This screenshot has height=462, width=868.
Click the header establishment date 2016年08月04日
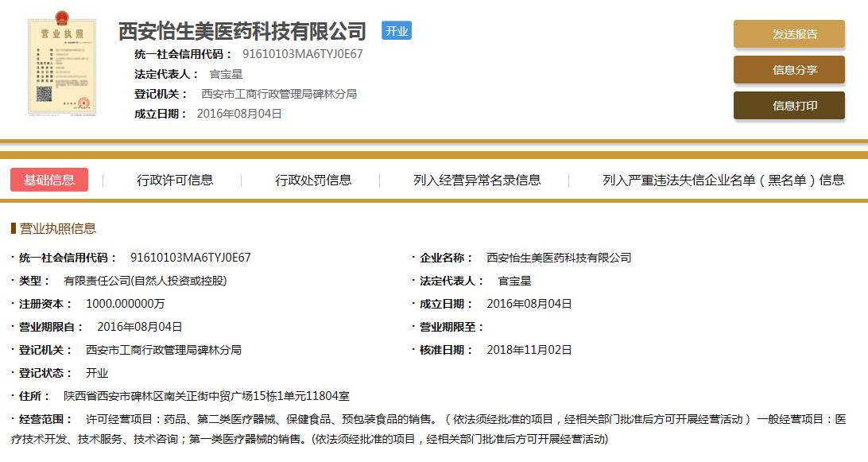239,114
